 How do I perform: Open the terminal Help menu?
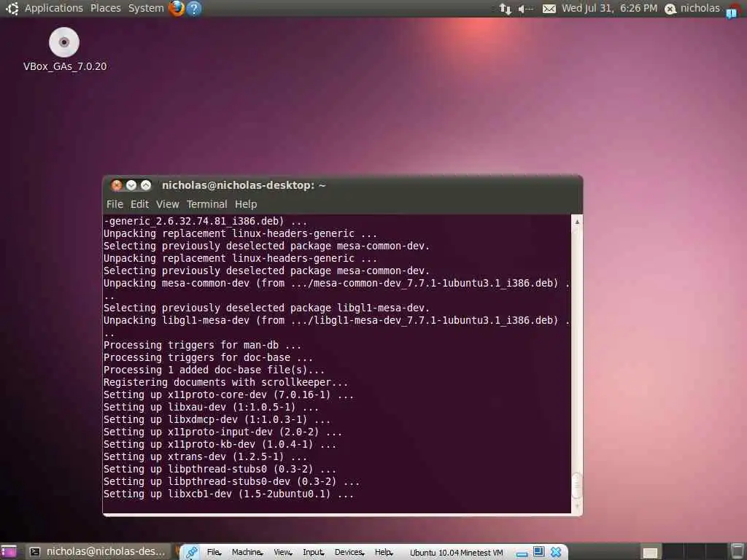(246, 204)
